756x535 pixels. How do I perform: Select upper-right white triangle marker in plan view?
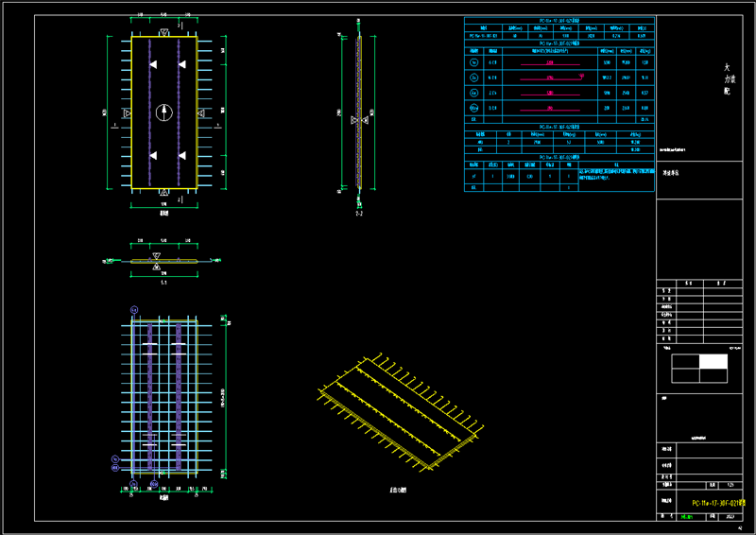(x=181, y=64)
